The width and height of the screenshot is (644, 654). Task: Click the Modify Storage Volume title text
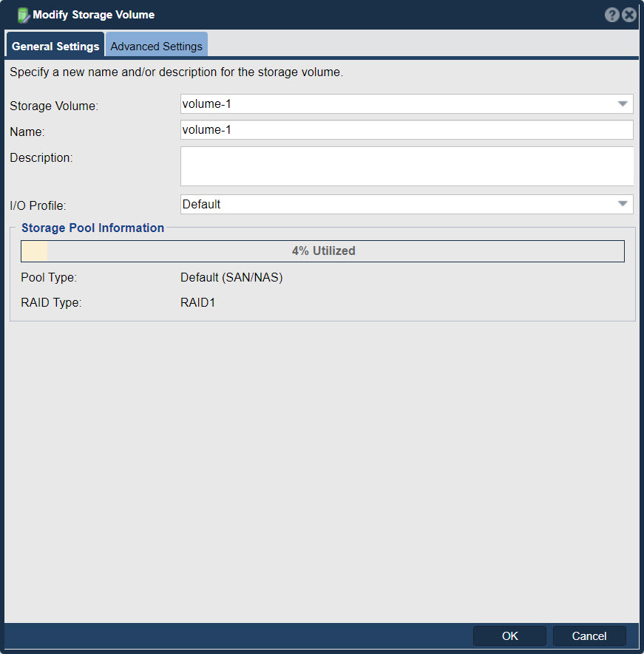click(93, 15)
